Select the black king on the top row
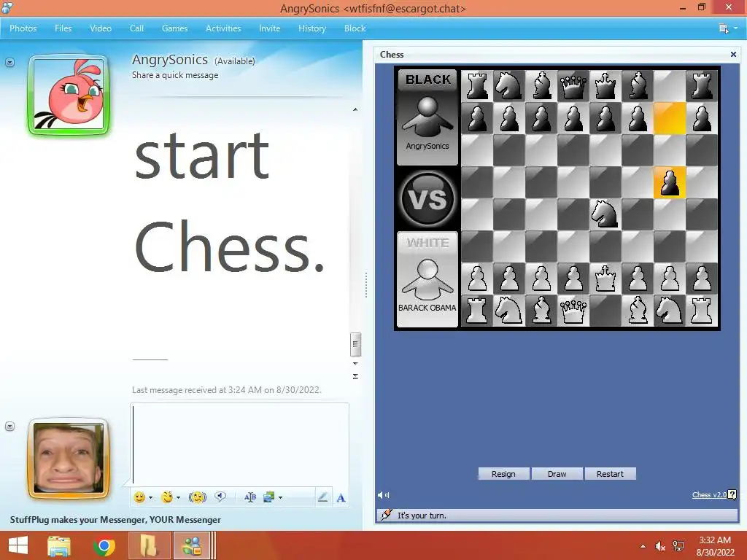The width and height of the screenshot is (747, 560). tap(605, 86)
